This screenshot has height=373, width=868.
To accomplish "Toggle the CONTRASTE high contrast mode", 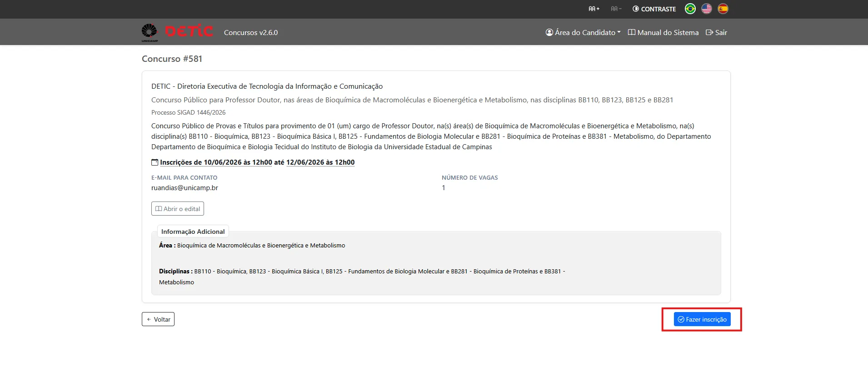I will click(x=654, y=9).
